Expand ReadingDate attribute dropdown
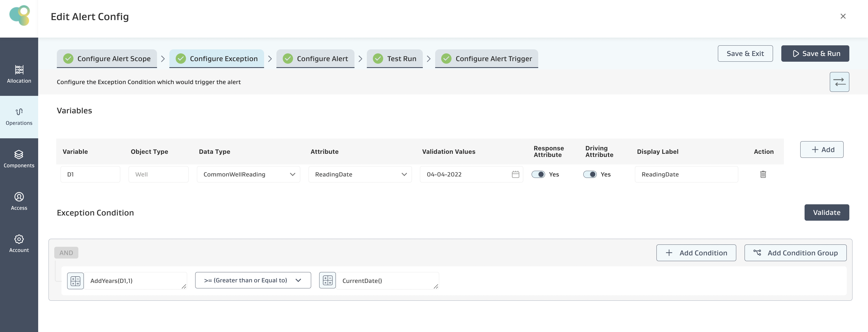The image size is (868, 332). tap(360, 174)
